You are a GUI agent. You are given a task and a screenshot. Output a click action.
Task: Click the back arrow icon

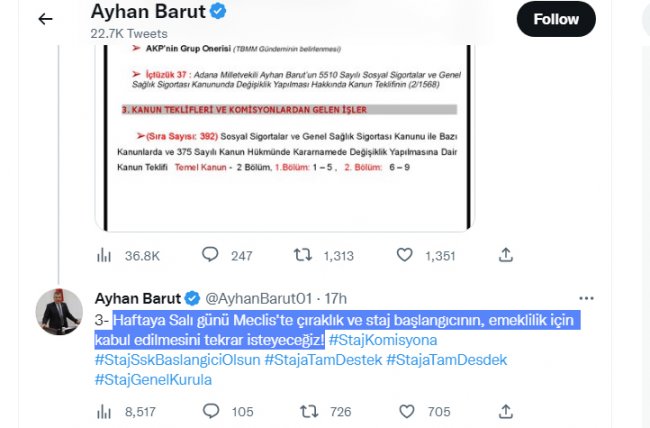[x=44, y=19]
